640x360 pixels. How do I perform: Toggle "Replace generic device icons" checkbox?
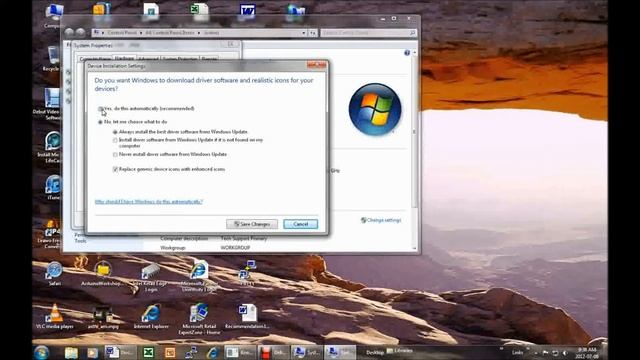[x=115, y=169]
